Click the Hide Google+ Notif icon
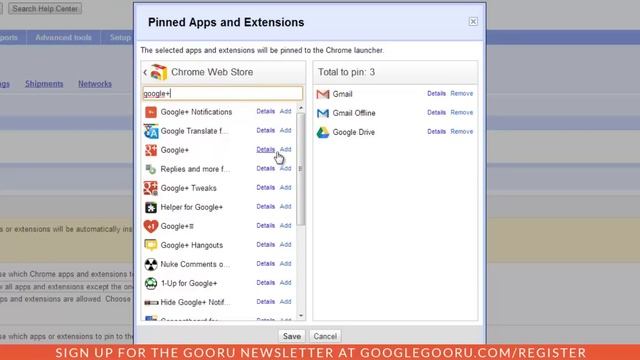 coord(151,302)
